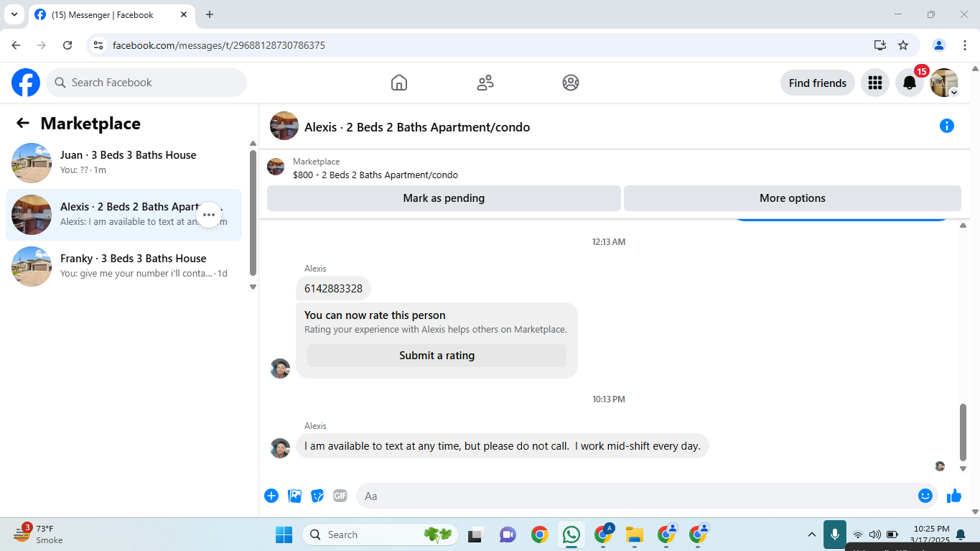
Task: Open the tab search dropdown arrow
Action: 14,14
